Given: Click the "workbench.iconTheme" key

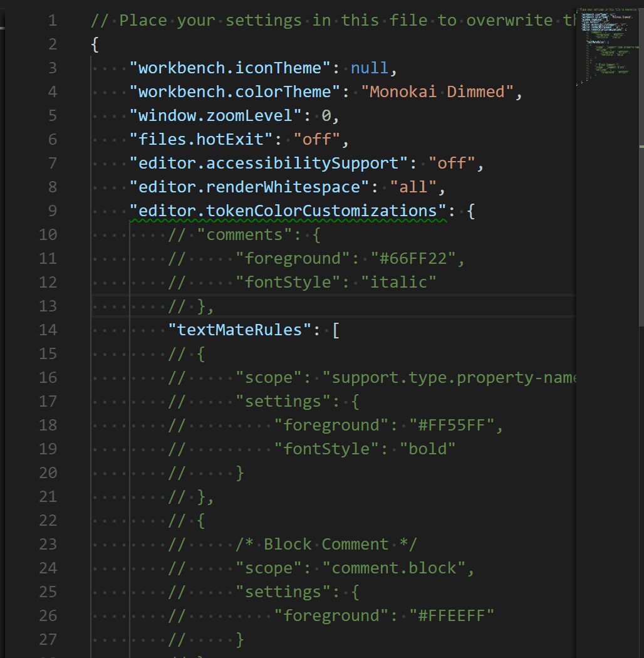Looking at the screenshot, I should coord(230,68).
